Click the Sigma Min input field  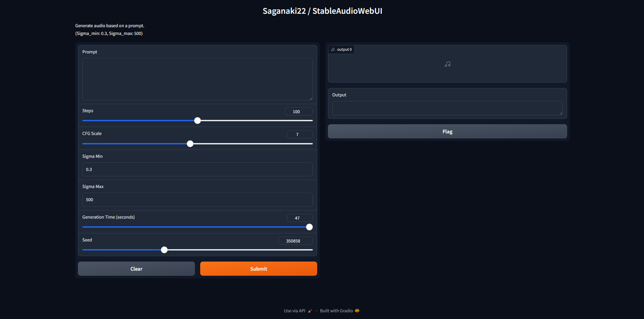197,170
